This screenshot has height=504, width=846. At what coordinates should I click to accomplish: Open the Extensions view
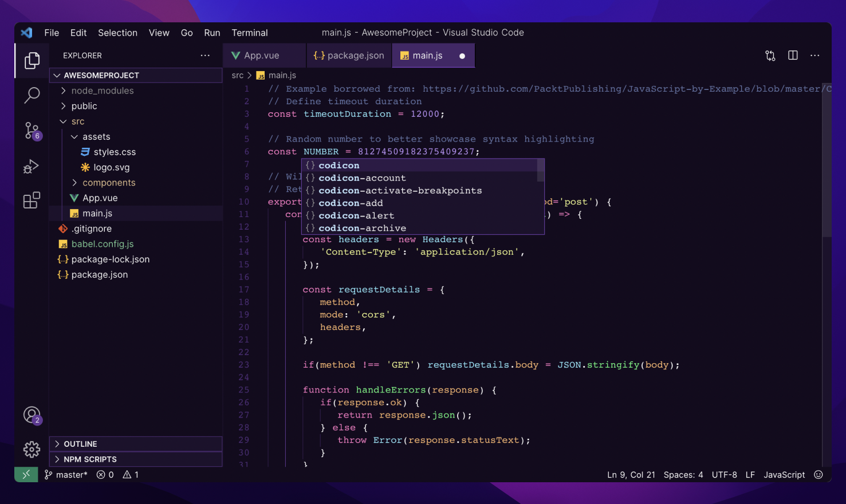[32, 200]
